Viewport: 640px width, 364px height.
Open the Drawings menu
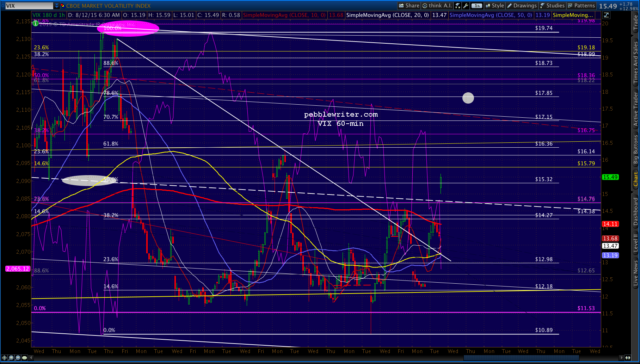[522, 6]
